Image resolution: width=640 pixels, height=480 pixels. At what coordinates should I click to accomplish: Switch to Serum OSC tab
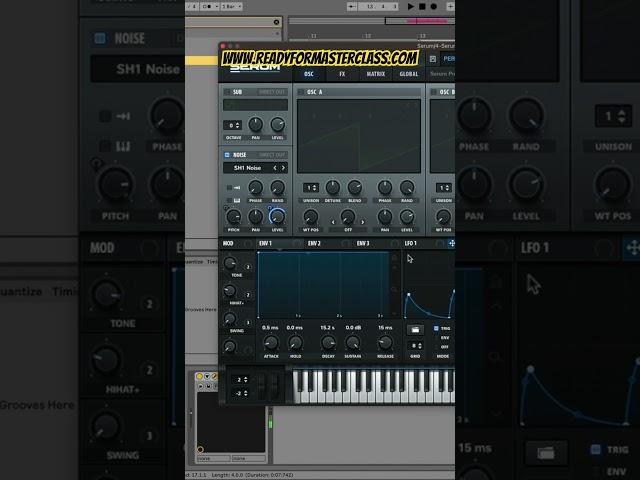click(309, 74)
